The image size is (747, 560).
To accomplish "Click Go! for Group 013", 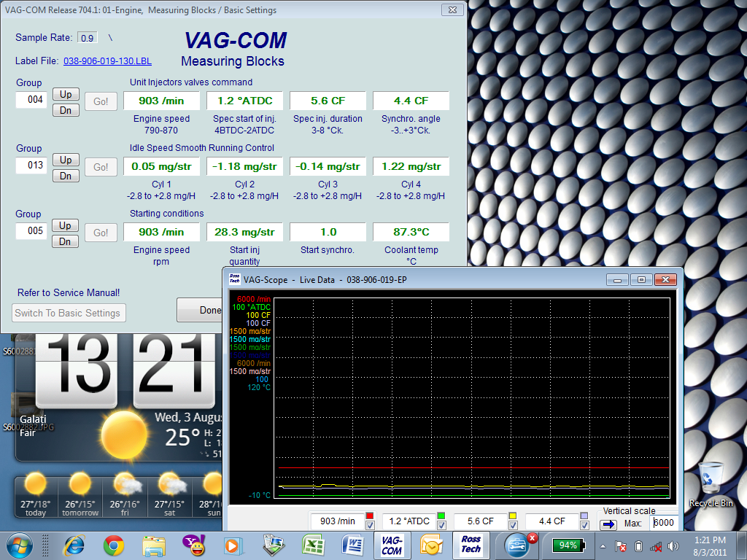I will (x=101, y=167).
